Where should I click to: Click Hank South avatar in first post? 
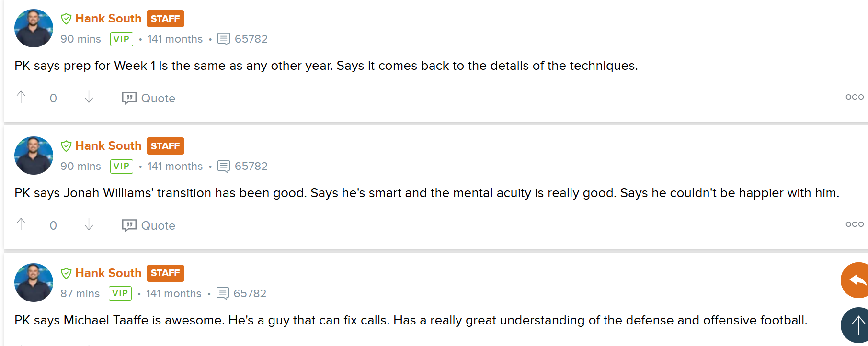(34, 28)
